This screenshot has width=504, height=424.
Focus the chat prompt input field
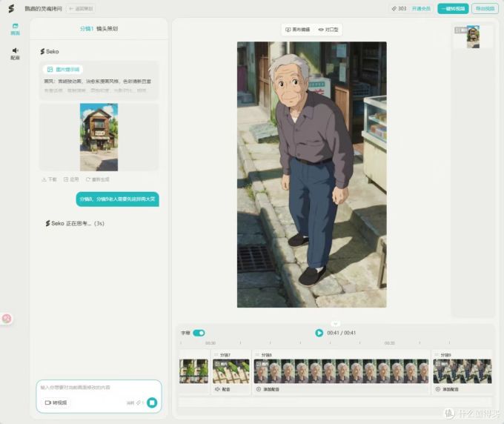point(99,388)
